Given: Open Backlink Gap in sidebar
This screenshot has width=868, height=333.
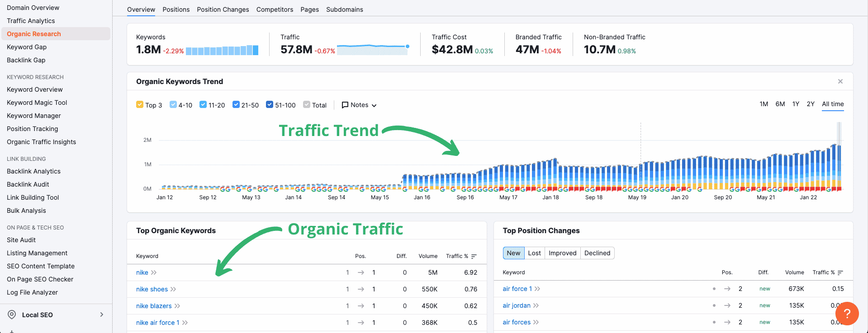Looking at the screenshot, I should click(x=26, y=60).
